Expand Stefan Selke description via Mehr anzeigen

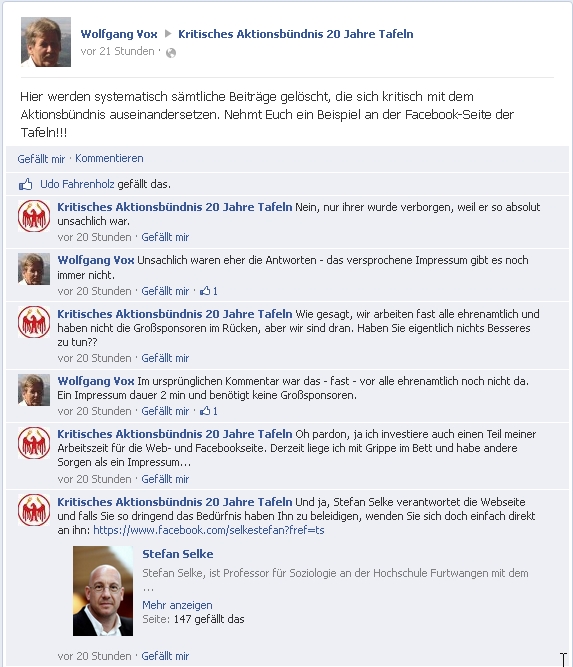coord(177,605)
